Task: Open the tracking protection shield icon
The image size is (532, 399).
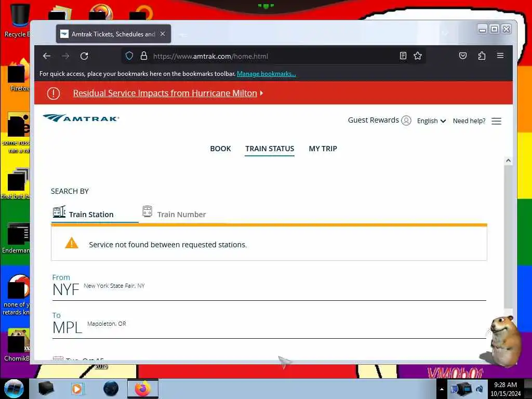Action: coord(129,56)
